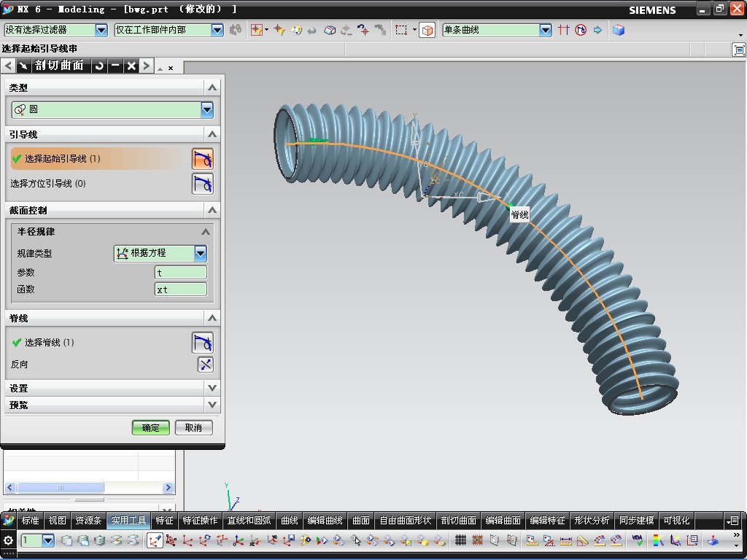
Task: Click the horizontal scrollbar thumb in left panel
Action: (61, 488)
